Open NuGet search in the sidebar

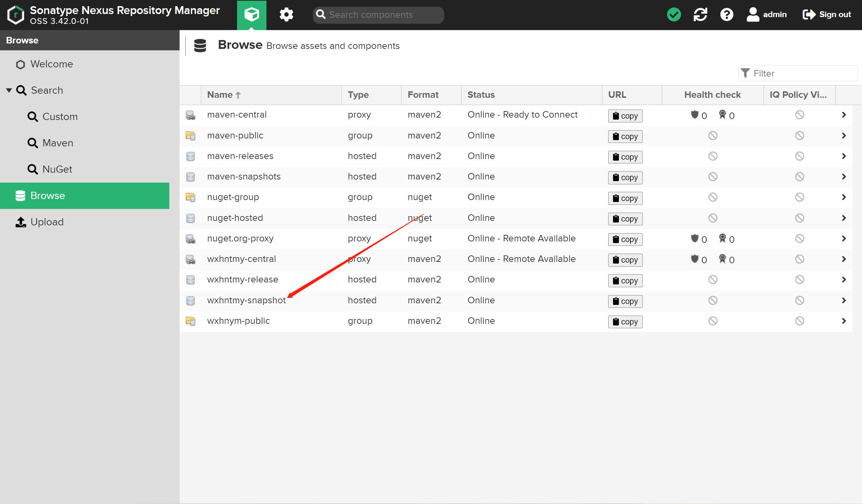(x=50, y=169)
